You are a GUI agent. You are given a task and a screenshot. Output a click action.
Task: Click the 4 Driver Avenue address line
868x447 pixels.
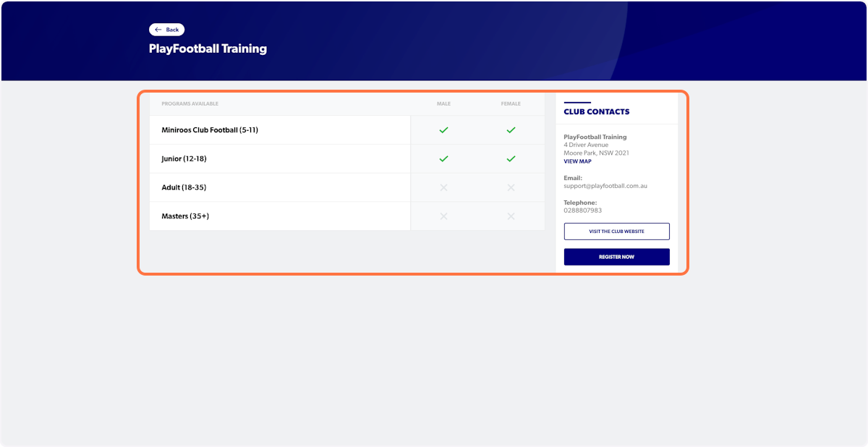coord(586,145)
